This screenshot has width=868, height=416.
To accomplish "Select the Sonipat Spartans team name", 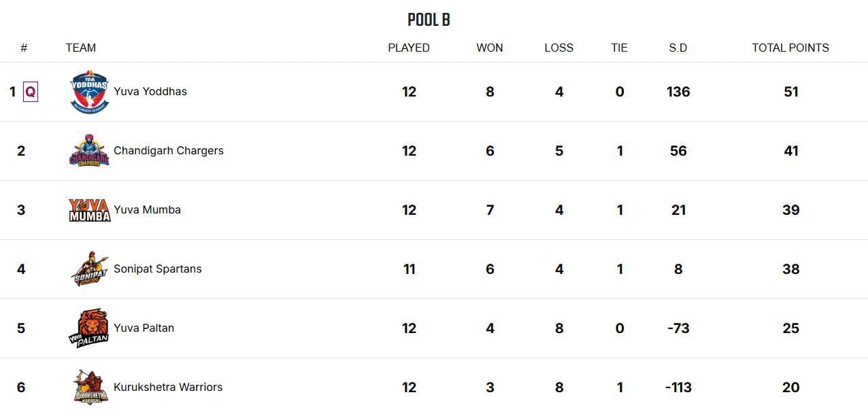I will click(x=158, y=269).
